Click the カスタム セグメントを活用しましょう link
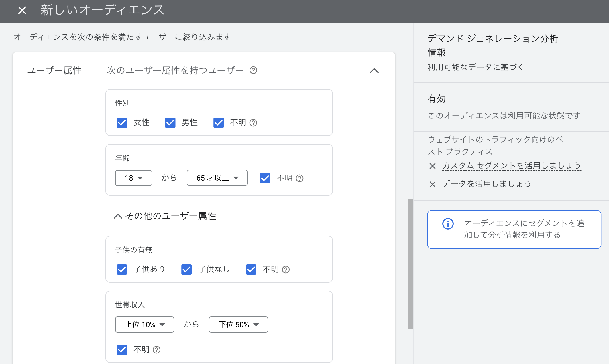 (x=512, y=165)
